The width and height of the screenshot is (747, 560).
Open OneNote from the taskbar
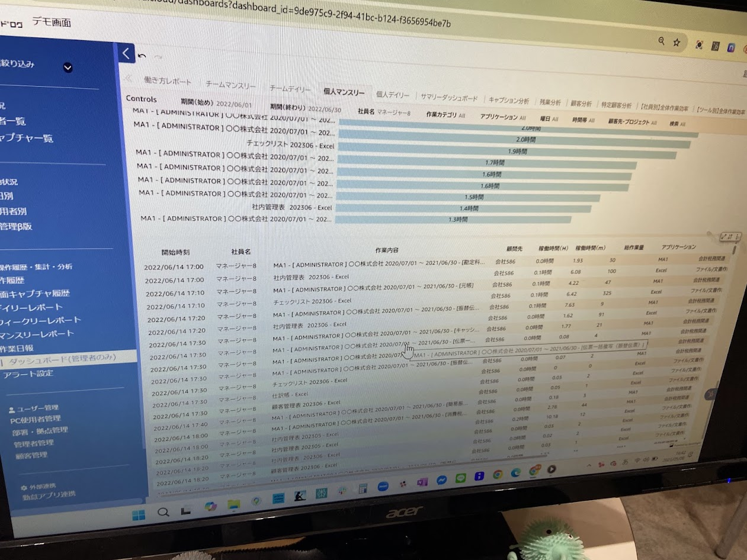pos(422,482)
